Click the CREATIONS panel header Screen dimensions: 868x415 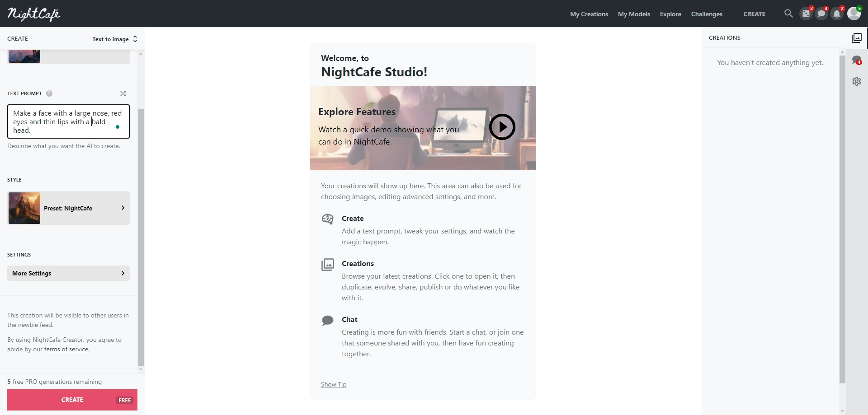tap(725, 38)
